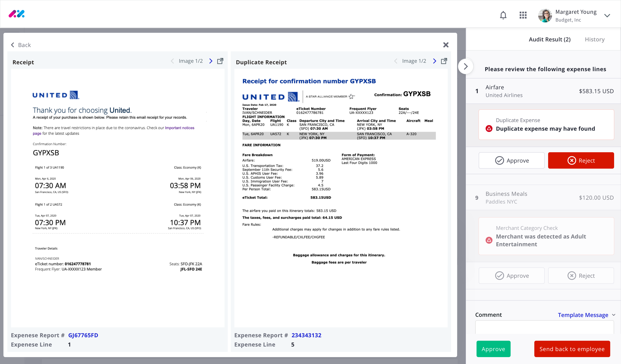621x364 pixels.
Task: Switch to the Audit Result (2) tab
Action: coord(550,39)
